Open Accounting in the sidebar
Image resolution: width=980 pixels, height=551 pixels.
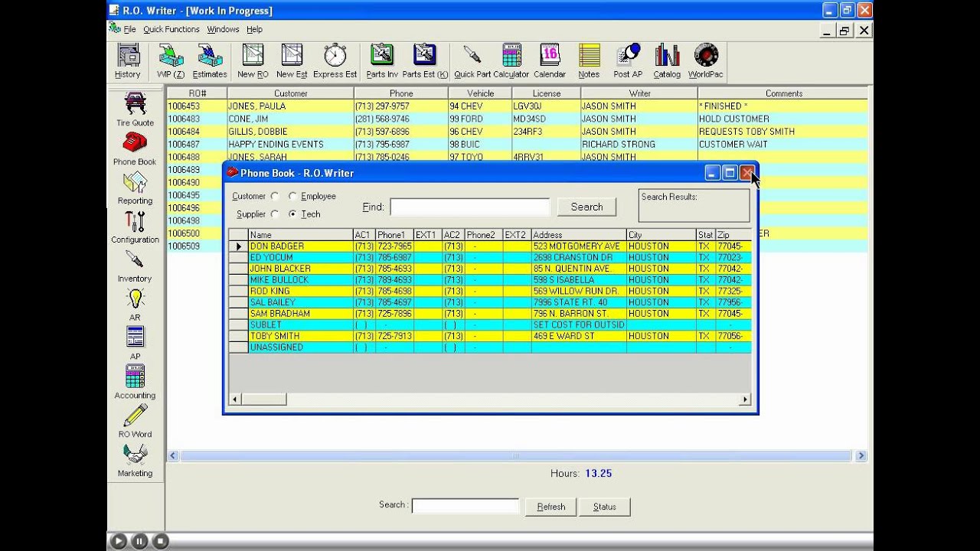click(x=135, y=383)
